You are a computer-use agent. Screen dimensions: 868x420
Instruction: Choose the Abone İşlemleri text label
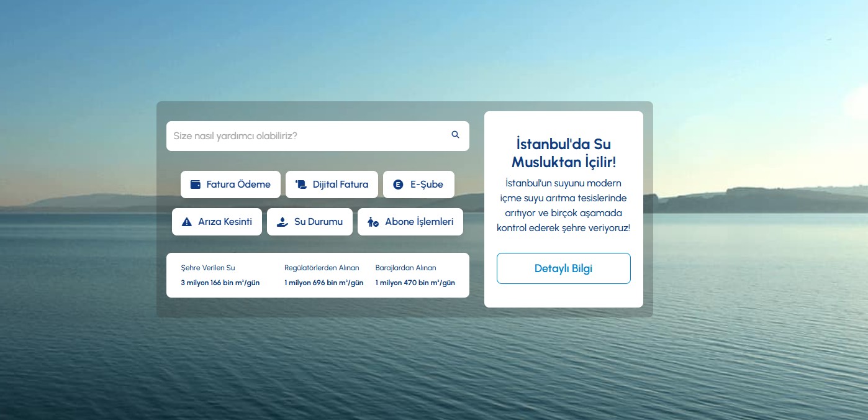pos(419,222)
